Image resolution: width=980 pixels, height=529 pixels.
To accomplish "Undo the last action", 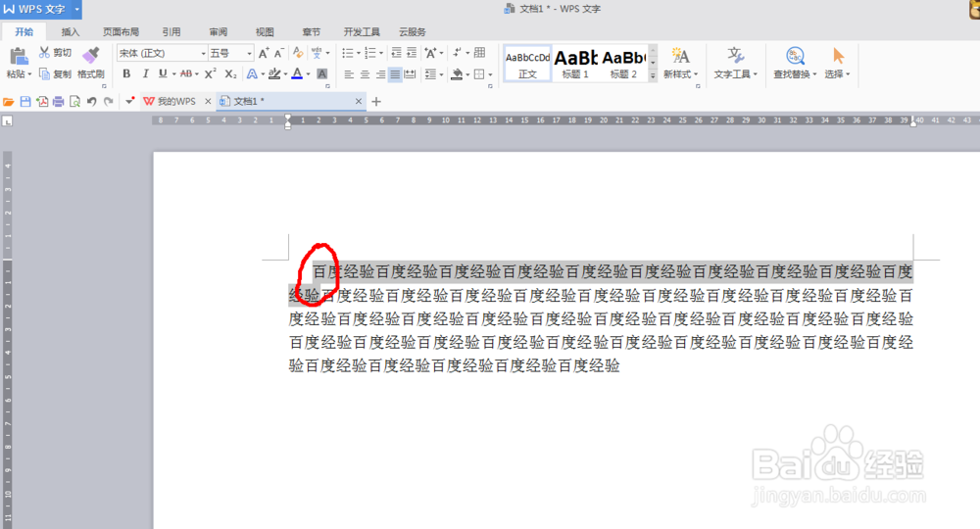I will 92,101.
